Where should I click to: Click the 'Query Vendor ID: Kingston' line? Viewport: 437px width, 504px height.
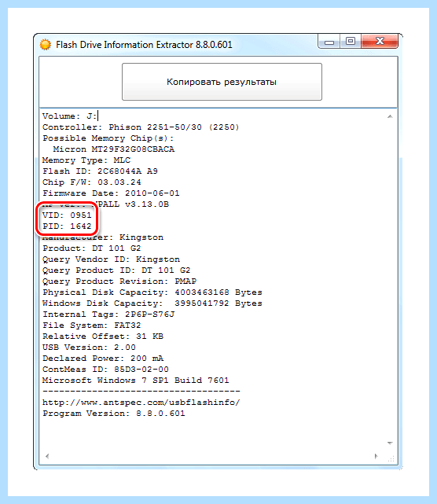click(x=111, y=259)
